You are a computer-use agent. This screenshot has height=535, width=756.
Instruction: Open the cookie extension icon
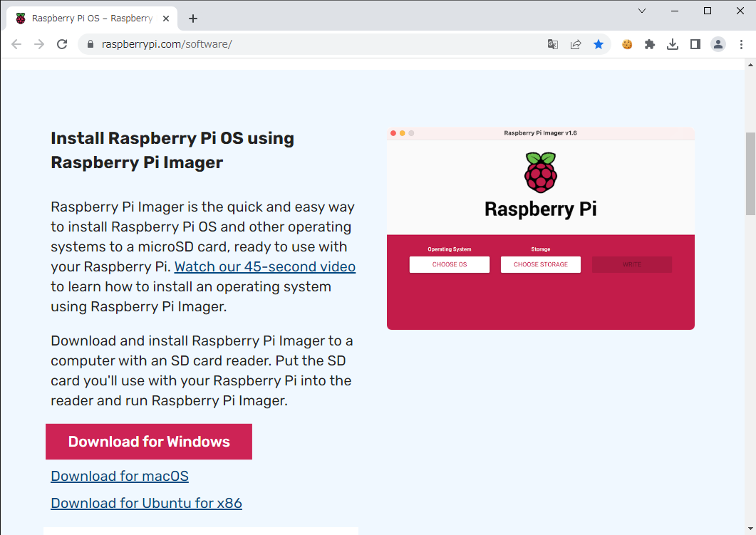pos(627,44)
